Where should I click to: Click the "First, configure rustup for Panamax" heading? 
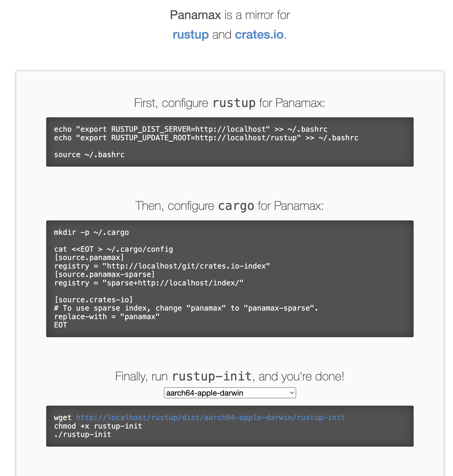click(x=229, y=103)
